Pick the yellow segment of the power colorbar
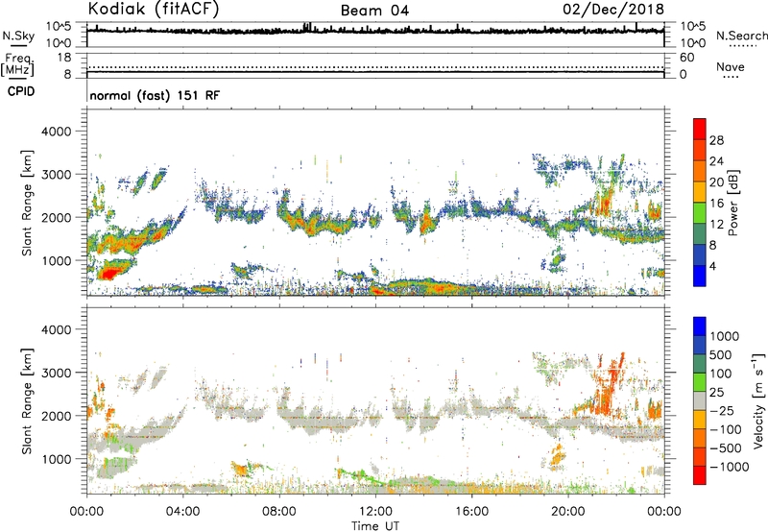This screenshot has width=768, height=532. point(700,192)
